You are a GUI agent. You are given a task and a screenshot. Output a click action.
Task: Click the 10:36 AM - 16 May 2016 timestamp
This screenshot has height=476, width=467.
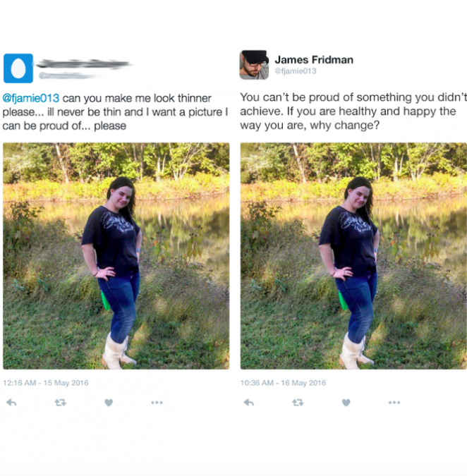pos(283,383)
